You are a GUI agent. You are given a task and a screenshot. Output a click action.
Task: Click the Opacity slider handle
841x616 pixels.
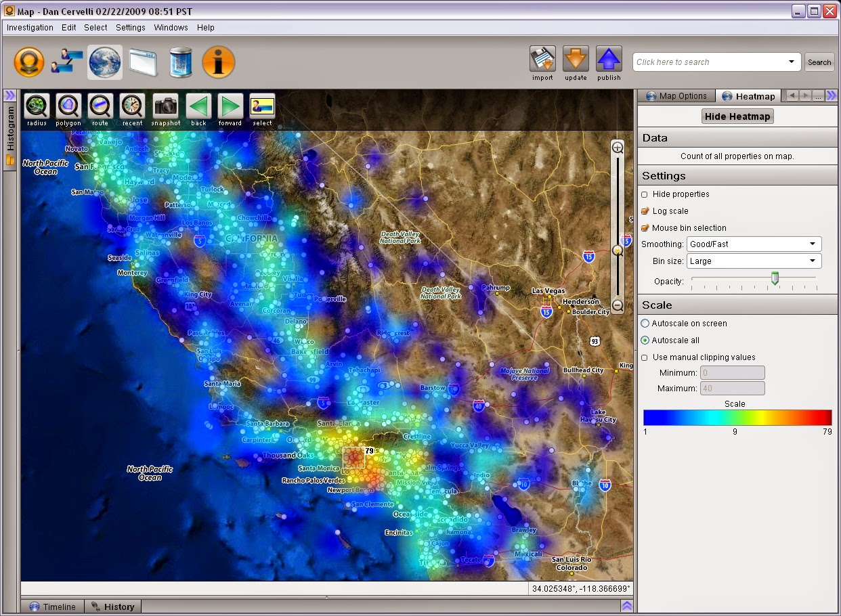point(775,278)
